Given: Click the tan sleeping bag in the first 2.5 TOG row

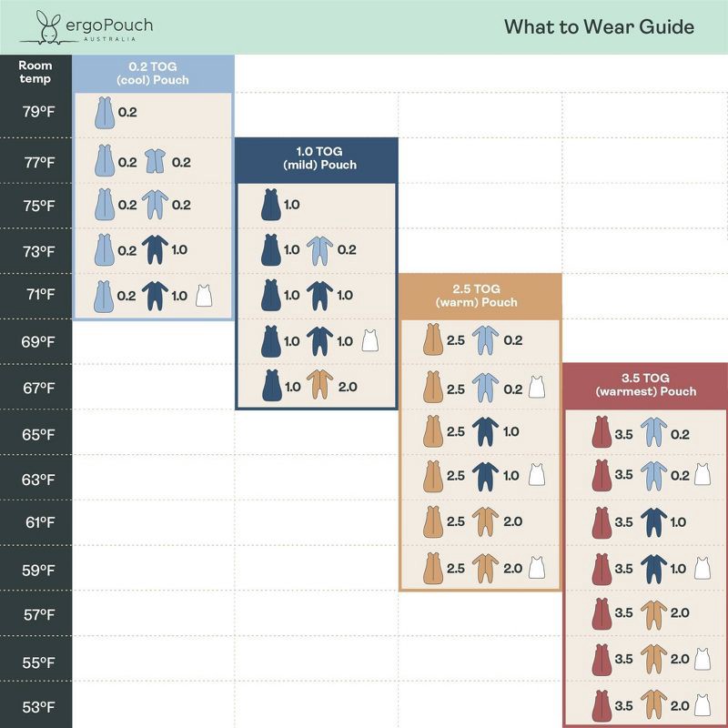Looking at the screenshot, I should click(432, 341).
